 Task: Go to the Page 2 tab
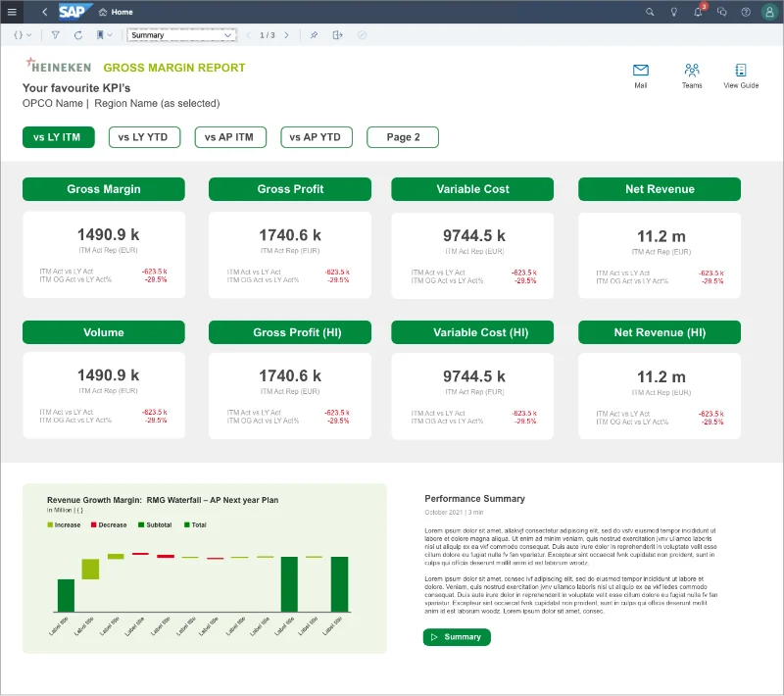403,137
